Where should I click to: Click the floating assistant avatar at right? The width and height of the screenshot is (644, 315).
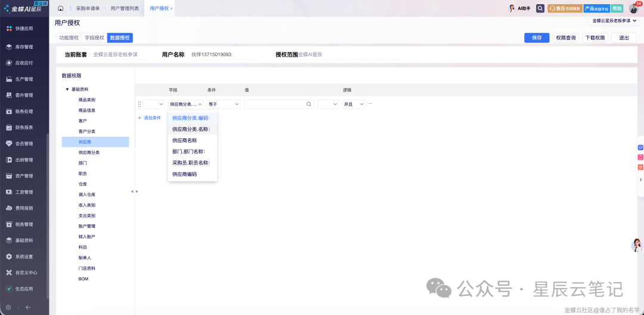click(x=637, y=245)
